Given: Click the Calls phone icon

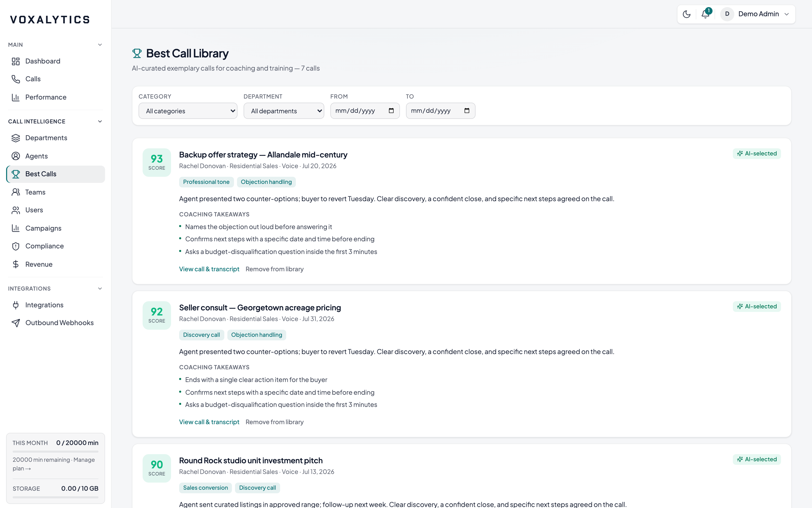Looking at the screenshot, I should click(x=16, y=79).
